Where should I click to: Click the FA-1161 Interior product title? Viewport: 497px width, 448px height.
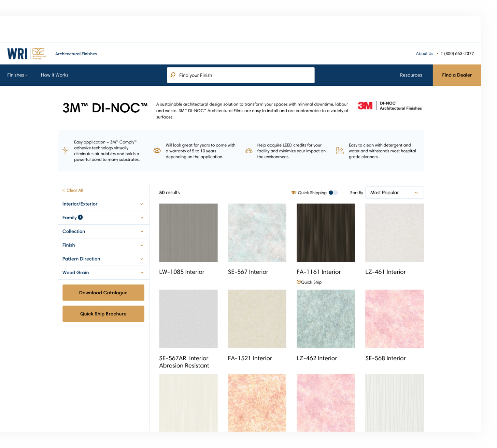click(319, 272)
